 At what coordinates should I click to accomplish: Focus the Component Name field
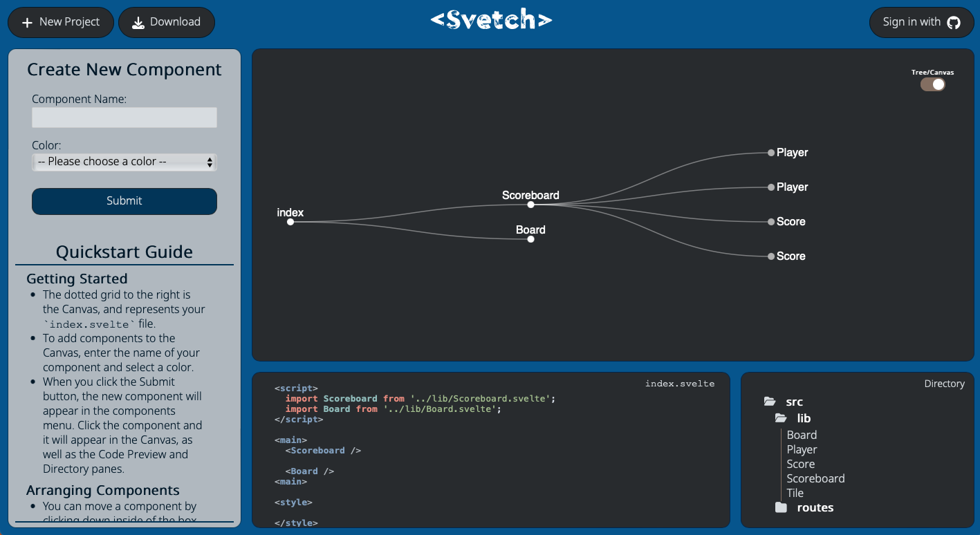click(x=124, y=118)
